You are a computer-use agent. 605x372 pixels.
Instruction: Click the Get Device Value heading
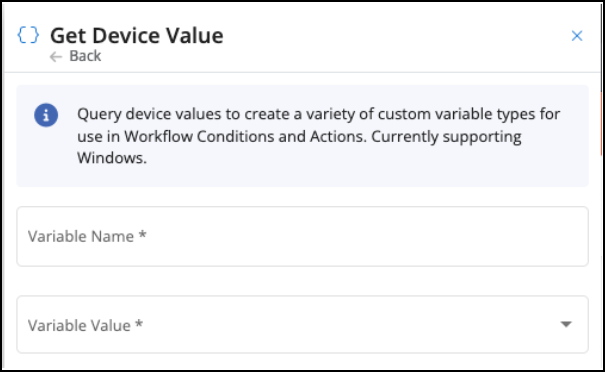click(x=137, y=36)
